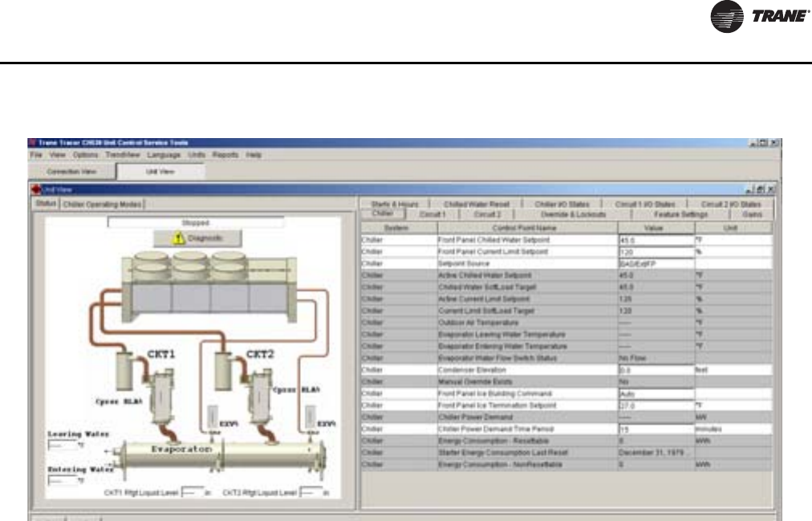Viewport: 812px width, 521px height.
Task: Sort by the System column header
Action: (x=399, y=228)
